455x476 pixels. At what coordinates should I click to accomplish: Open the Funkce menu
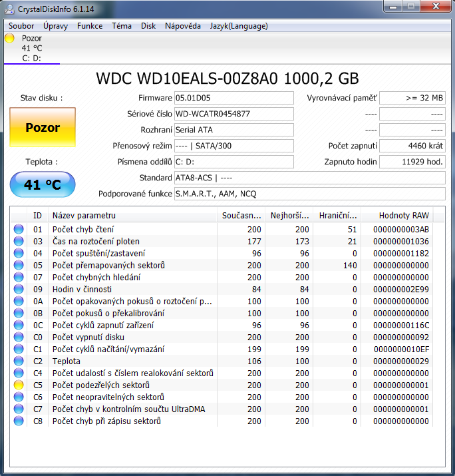coord(90,26)
